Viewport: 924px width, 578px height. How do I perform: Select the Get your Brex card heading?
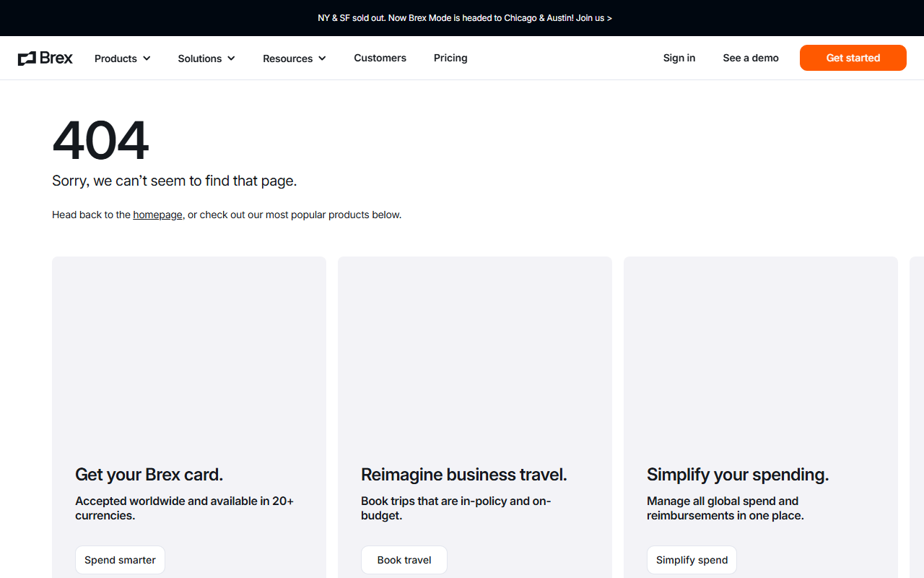149,475
